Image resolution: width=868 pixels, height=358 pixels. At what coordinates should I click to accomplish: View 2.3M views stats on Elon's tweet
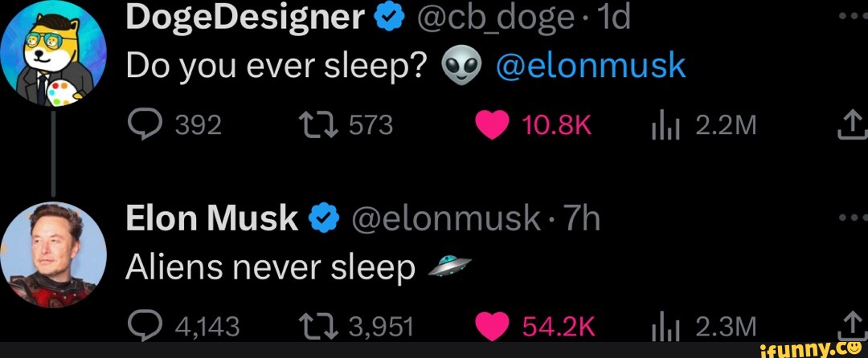point(664,327)
